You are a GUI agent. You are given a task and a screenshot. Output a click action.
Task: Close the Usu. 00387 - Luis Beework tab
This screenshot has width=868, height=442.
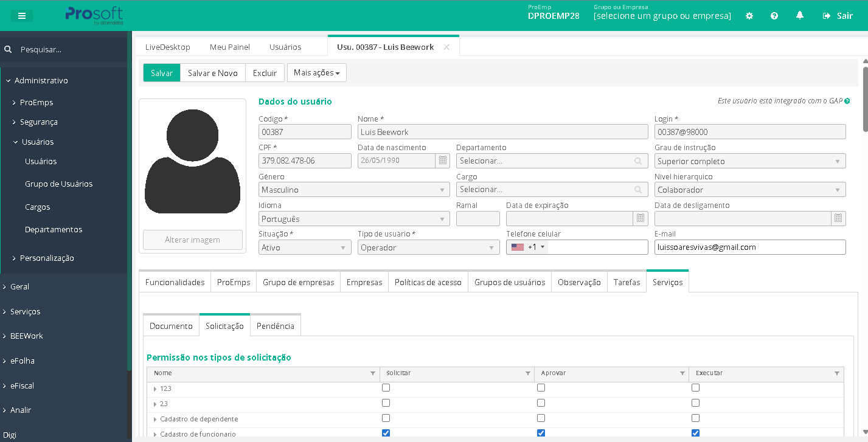click(x=446, y=47)
